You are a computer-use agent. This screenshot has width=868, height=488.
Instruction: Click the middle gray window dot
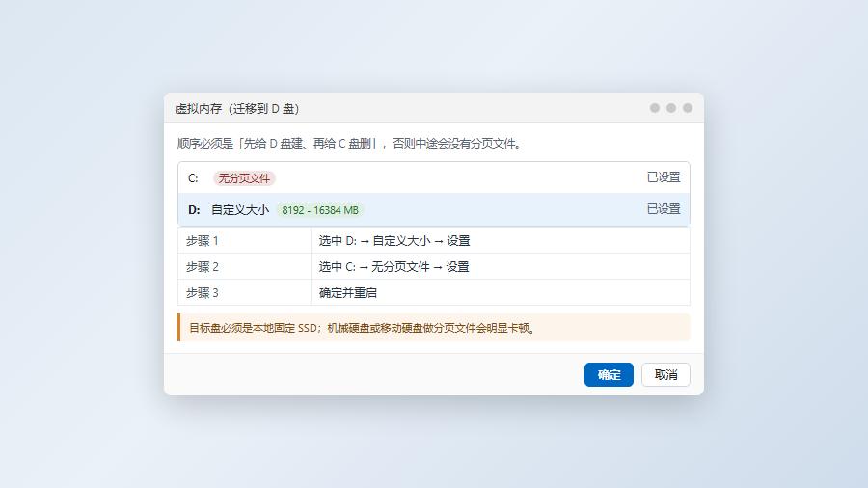coord(671,108)
